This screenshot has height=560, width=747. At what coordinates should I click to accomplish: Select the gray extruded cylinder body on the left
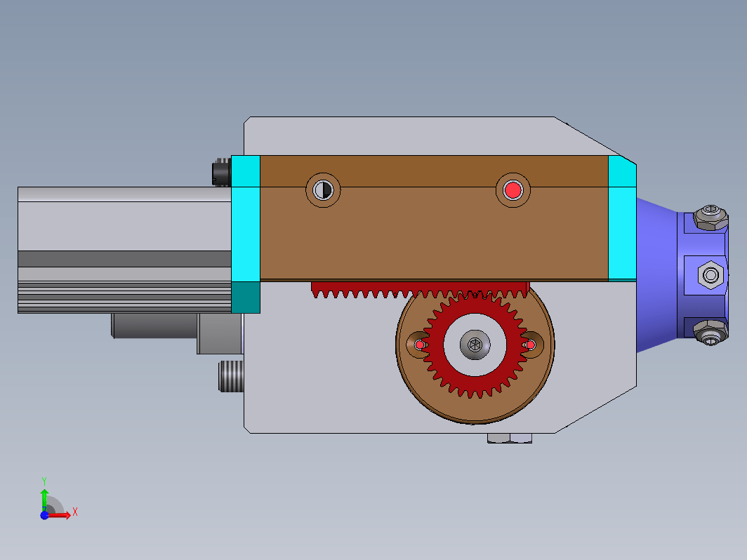tap(124, 250)
